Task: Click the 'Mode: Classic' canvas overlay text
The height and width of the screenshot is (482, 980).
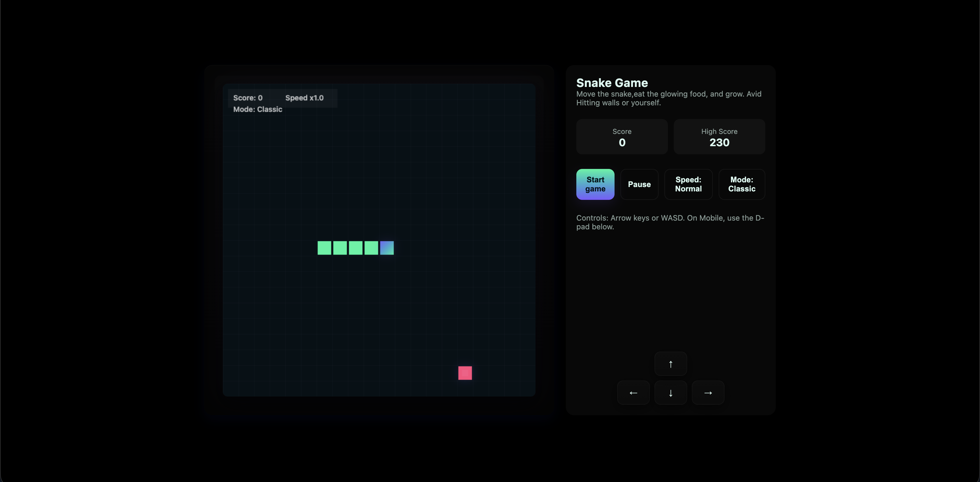Action: (258, 109)
